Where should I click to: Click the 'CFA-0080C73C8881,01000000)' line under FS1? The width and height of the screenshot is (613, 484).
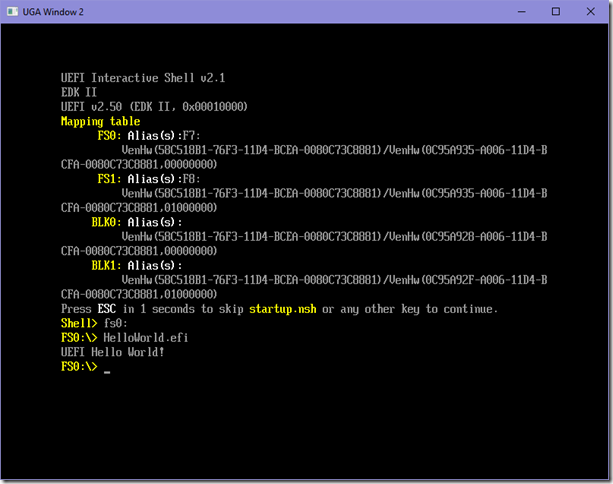tap(139, 208)
